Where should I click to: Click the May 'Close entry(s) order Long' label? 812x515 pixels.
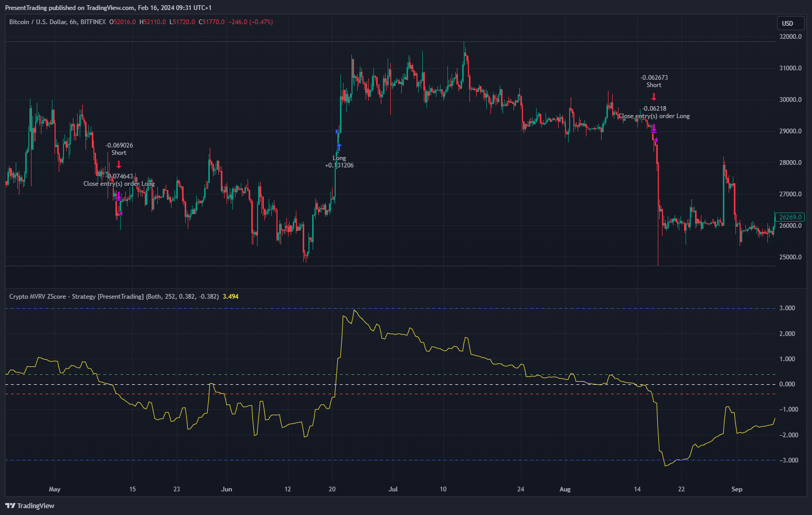click(119, 184)
